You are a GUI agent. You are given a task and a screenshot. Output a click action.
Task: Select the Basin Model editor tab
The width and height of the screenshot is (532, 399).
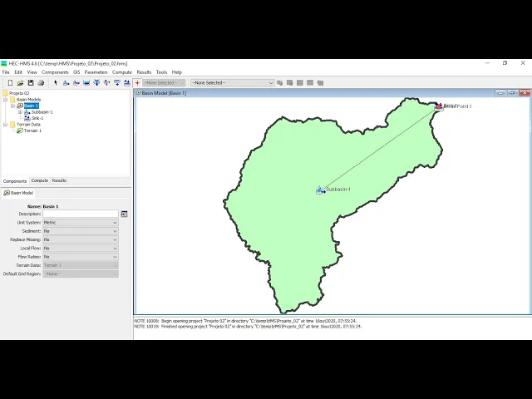point(18,193)
